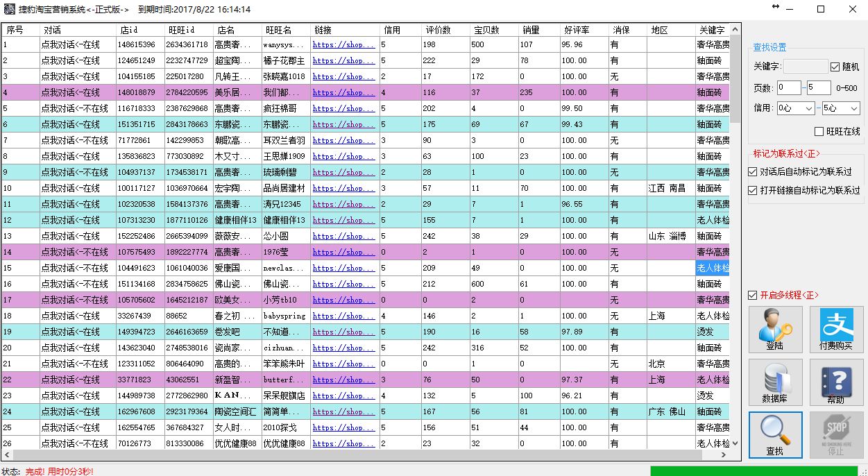Open the 数据库 database icon

coord(775,382)
